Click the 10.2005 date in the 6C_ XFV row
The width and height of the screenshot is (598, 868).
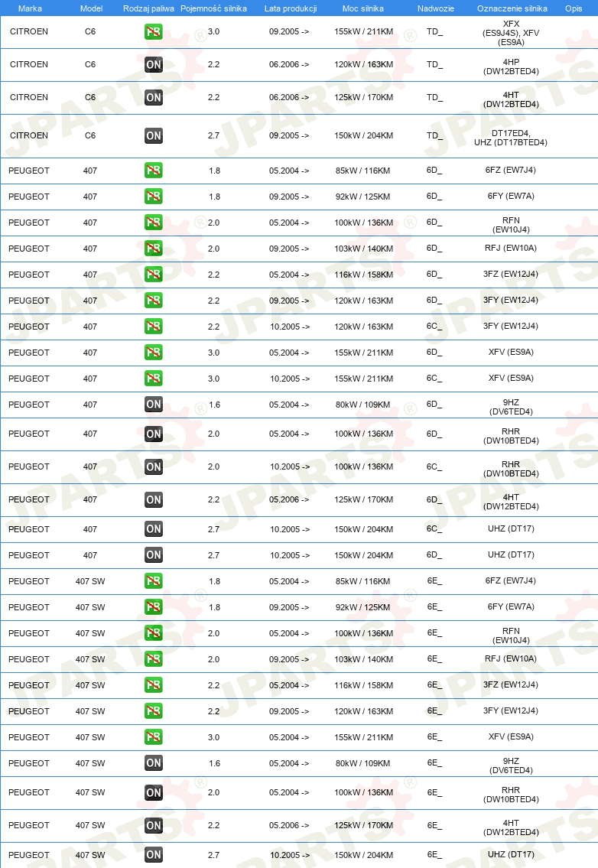coord(290,379)
